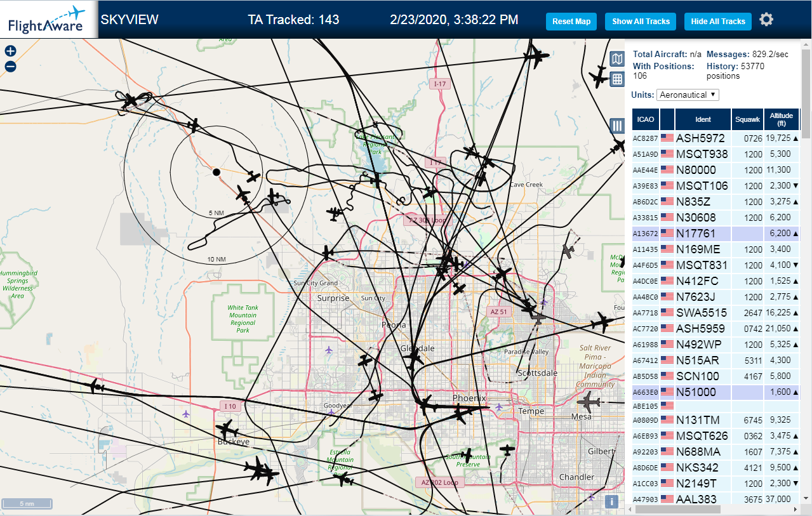Click the sidebar scroll-down arrow

point(806,498)
